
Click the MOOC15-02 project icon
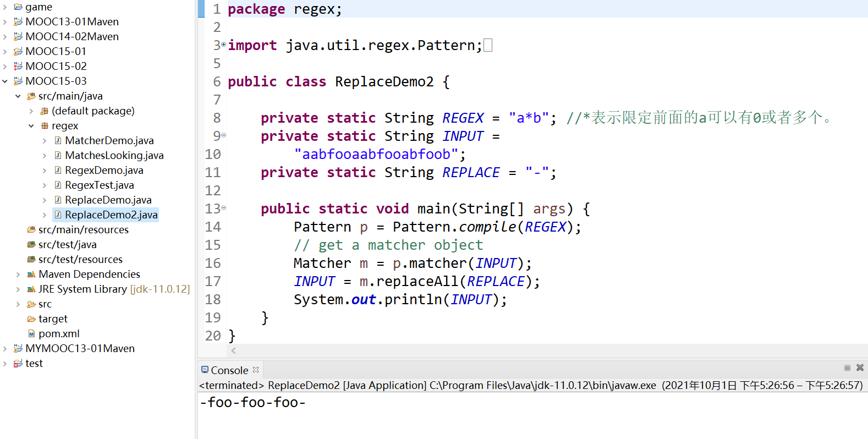point(18,67)
